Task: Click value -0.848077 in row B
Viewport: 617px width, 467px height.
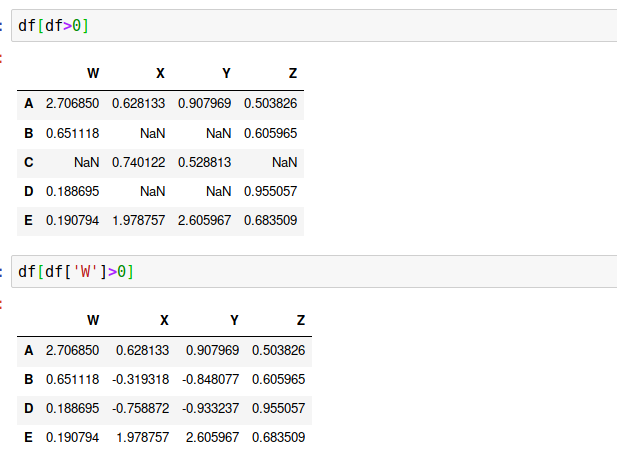Action: (x=211, y=379)
